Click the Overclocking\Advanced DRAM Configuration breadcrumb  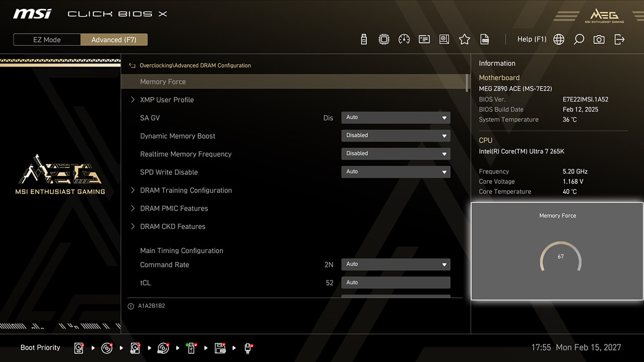[x=195, y=65]
